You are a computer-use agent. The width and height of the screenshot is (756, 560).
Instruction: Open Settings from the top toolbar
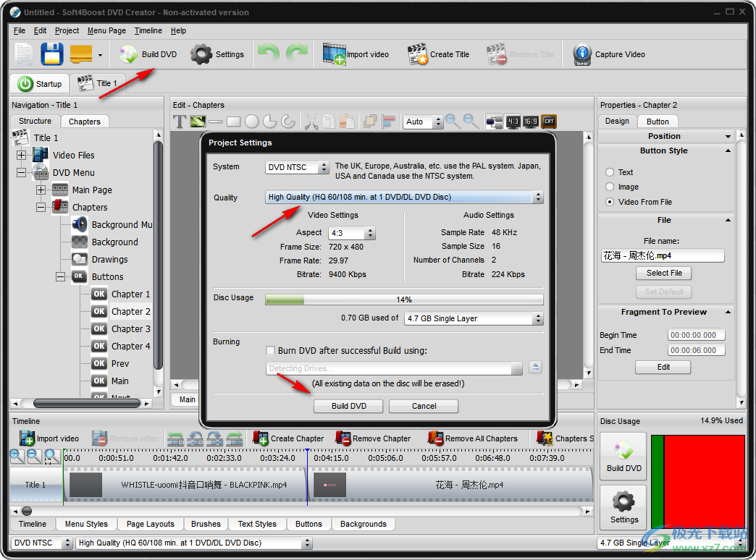(x=217, y=54)
